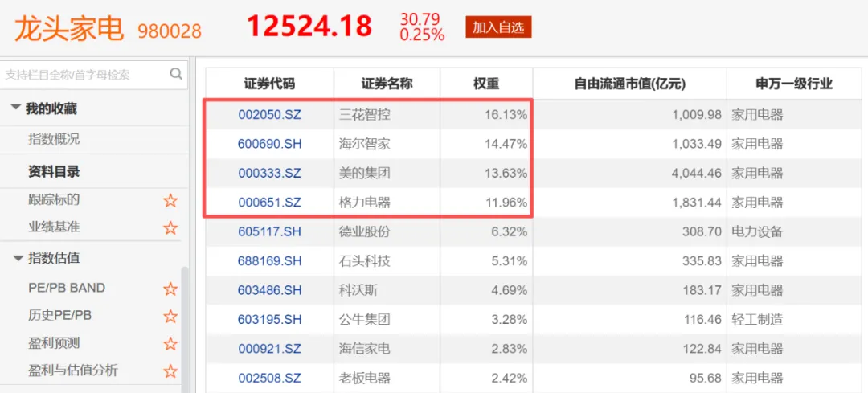Open stock code 000651.SZ
Viewport: 868px width, 393px height.
click(269, 203)
